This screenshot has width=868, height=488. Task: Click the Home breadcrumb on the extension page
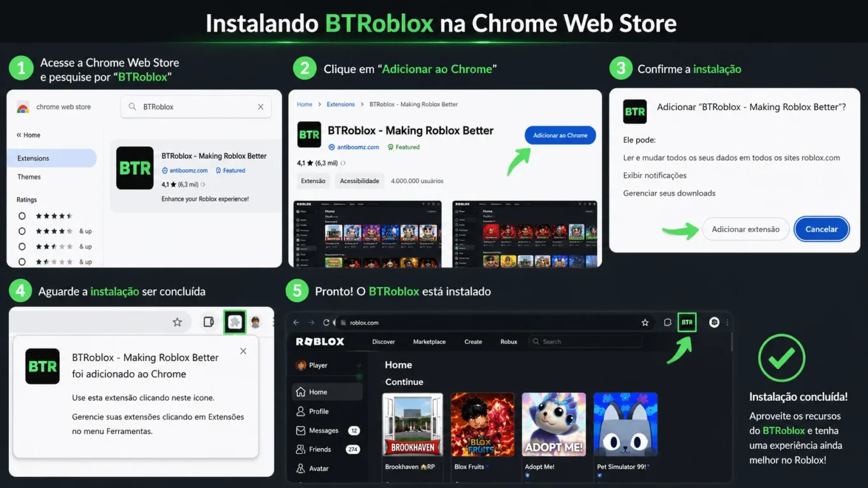pyautogui.click(x=305, y=104)
